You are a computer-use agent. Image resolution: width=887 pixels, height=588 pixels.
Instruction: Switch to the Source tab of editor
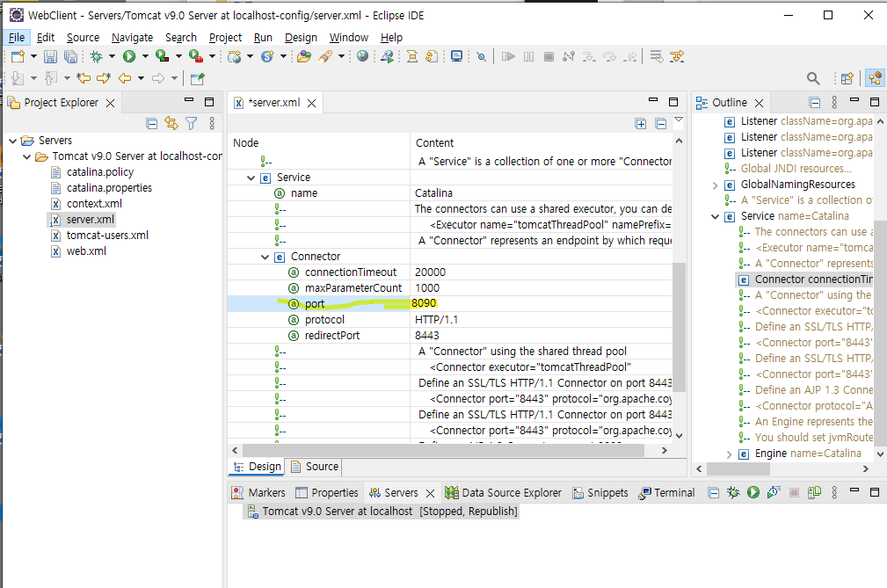click(315, 467)
